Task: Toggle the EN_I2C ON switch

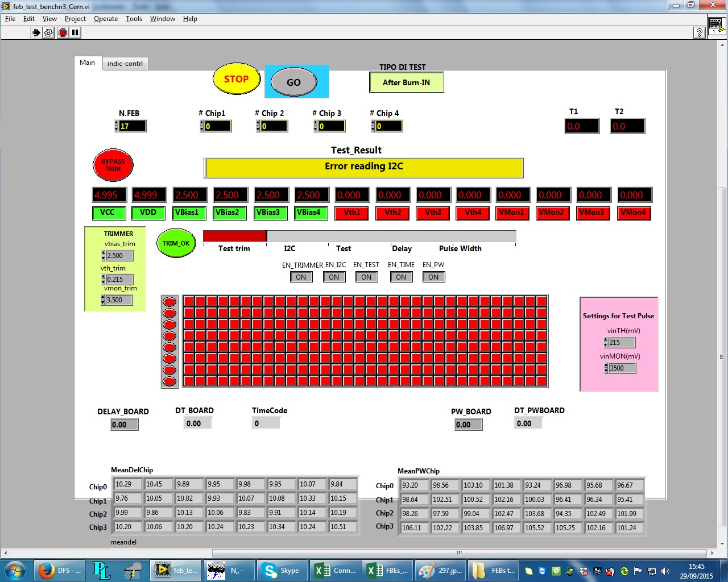Action: click(334, 277)
